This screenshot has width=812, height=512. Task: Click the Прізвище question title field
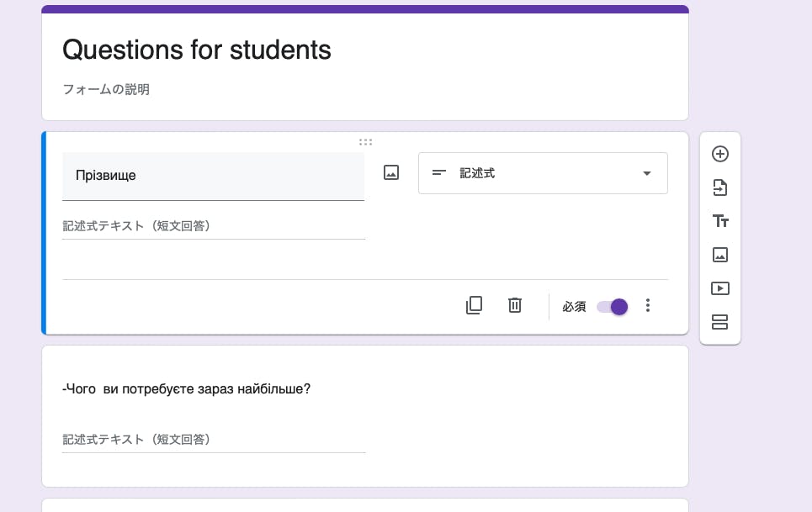click(x=213, y=176)
